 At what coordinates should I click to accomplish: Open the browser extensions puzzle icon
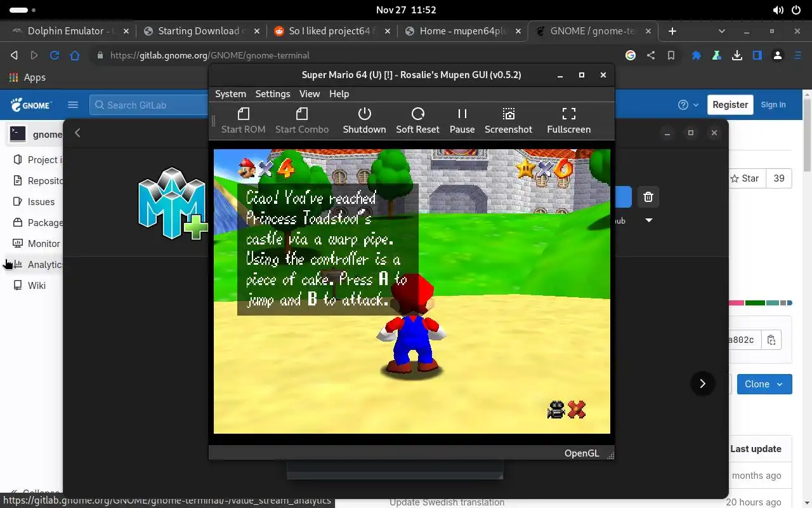click(x=697, y=55)
